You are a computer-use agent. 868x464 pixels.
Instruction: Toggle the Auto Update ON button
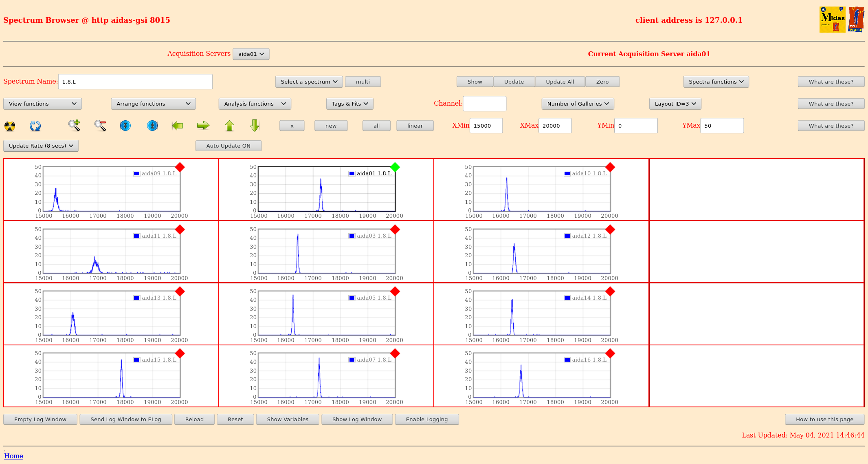228,146
